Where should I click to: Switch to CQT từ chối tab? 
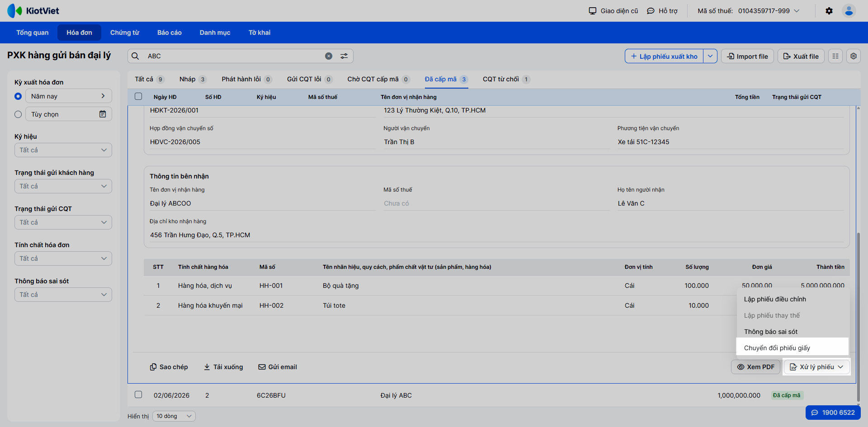pyautogui.click(x=506, y=79)
